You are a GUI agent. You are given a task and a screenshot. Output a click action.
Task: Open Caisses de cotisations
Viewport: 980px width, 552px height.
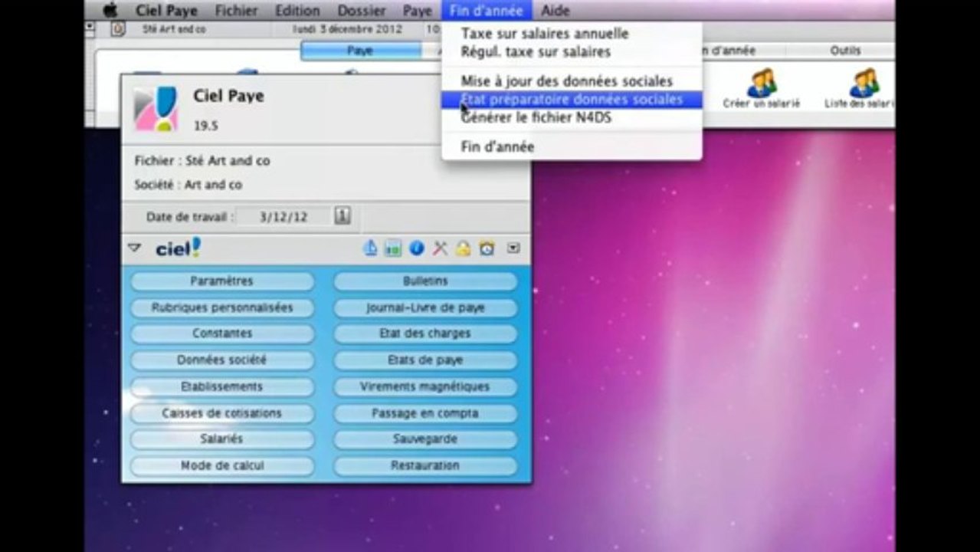222,413
